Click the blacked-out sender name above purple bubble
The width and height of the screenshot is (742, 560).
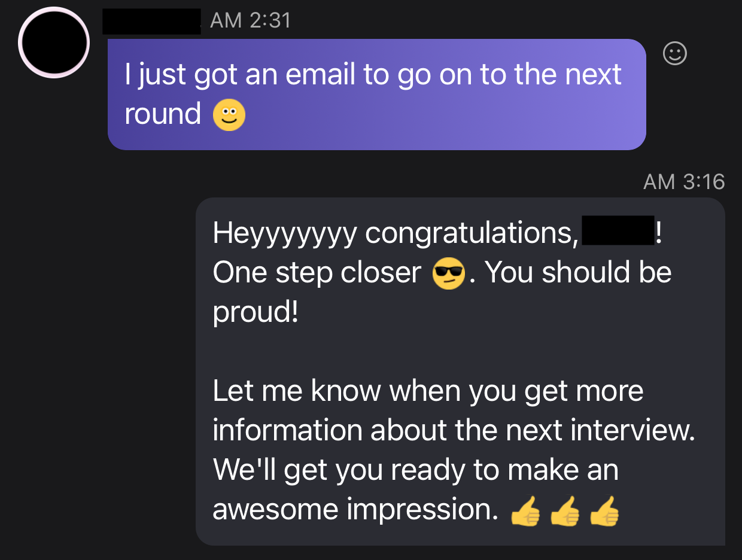pos(151,21)
